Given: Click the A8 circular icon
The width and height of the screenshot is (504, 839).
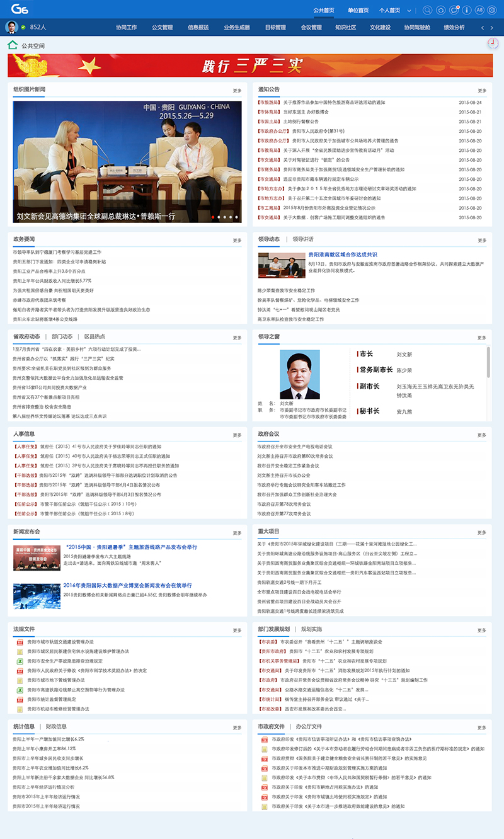Looking at the screenshot, I should pos(480,10).
